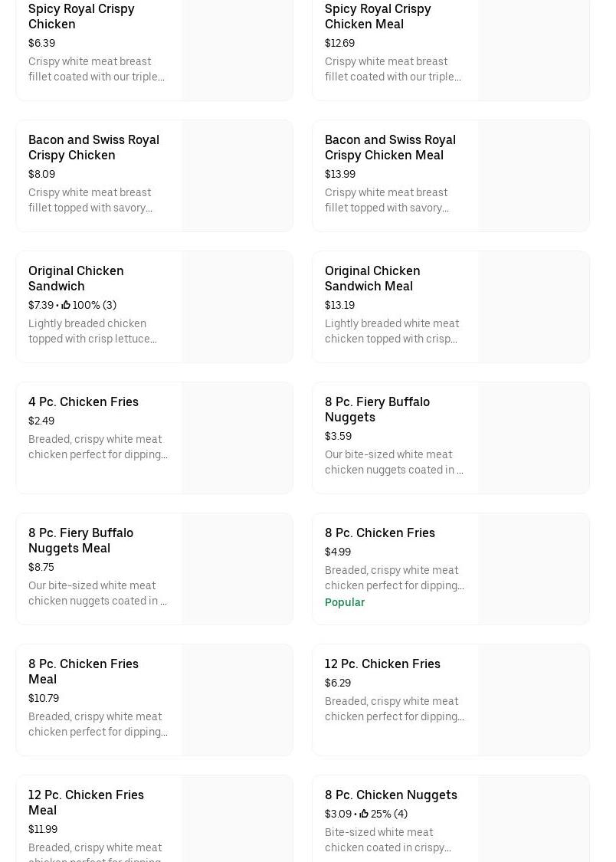Screen dimensions: 616x862
Task: Click the Popular label on 8 Pc. Chicken Fries
Action: [345, 602]
